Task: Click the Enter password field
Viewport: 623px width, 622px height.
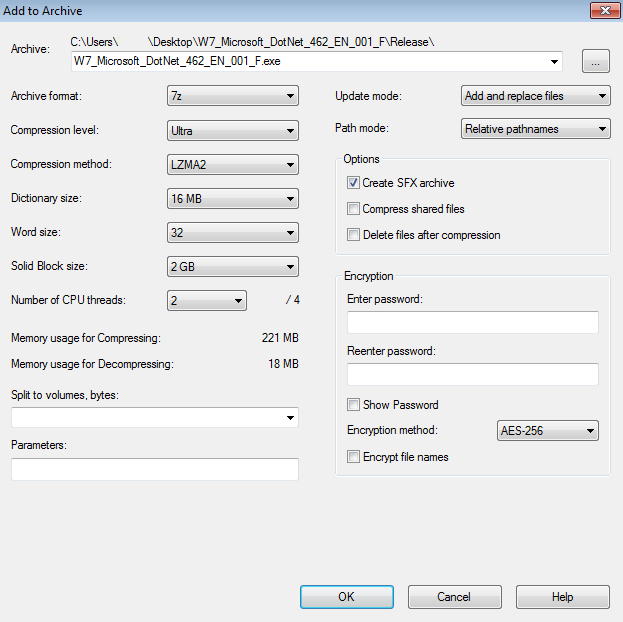Action: 472,322
